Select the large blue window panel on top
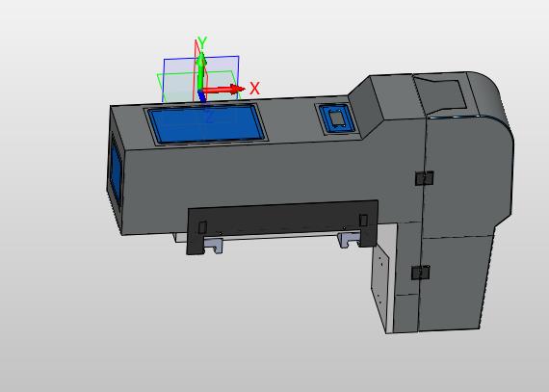The height and width of the screenshot is (392, 549). click(206, 124)
